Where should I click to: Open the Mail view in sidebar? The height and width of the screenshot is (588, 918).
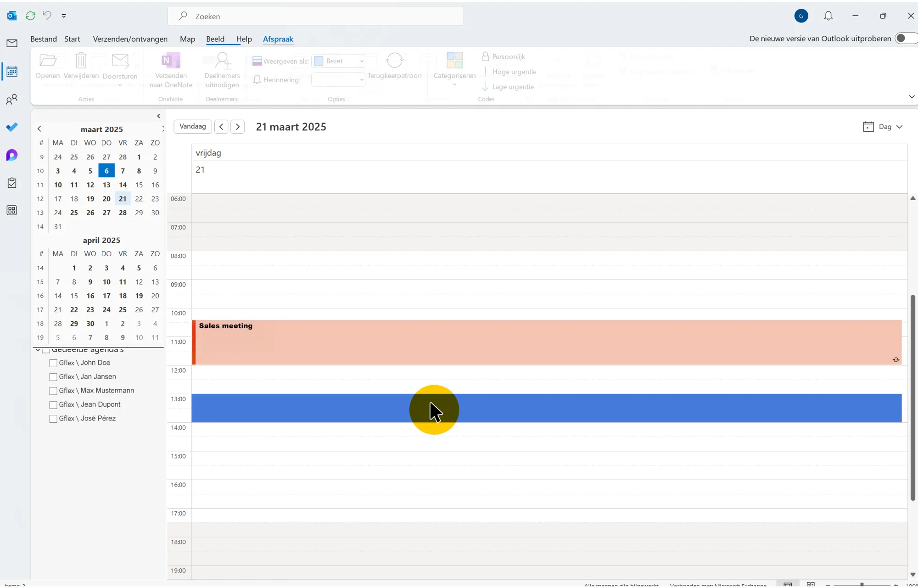pos(12,44)
